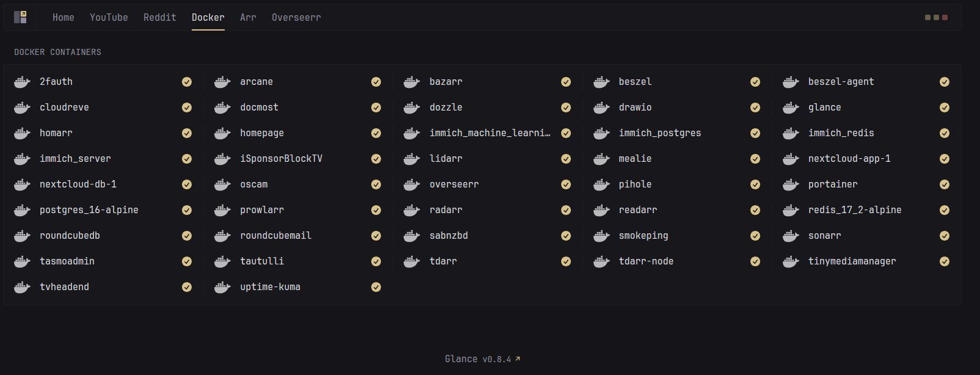
Task: Click the Glance logo icon
Action: (20, 17)
